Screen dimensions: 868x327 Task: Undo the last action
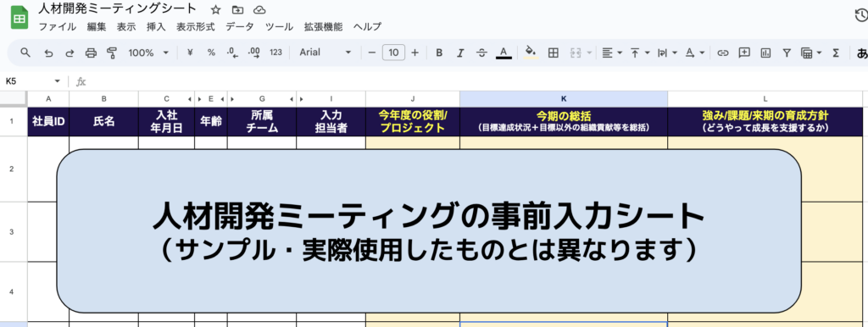48,53
